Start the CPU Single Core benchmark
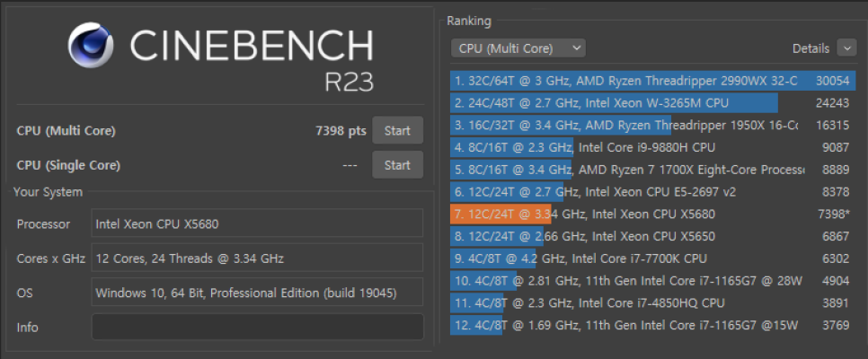 pos(397,165)
